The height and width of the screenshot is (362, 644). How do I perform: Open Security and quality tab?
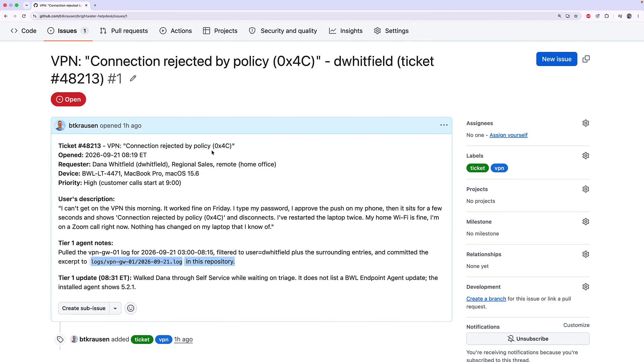pyautogui.click(x=283, y=31)
